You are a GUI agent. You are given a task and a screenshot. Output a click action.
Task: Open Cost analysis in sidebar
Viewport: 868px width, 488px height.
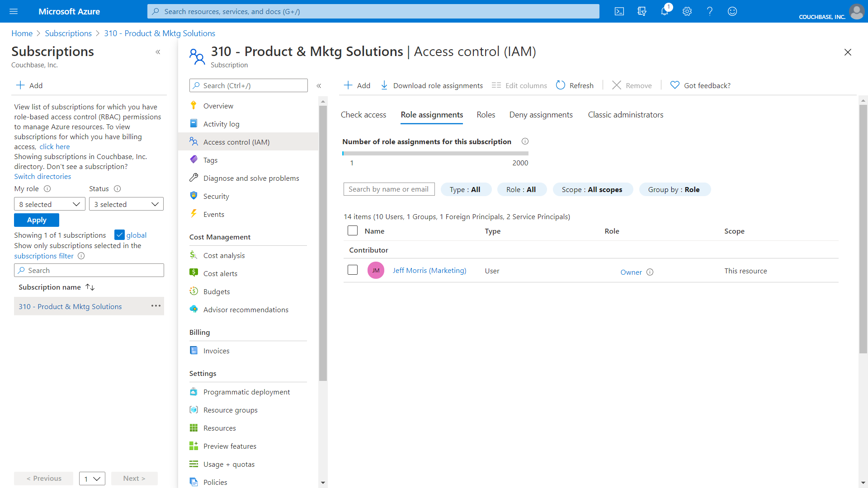coord(224,255)
